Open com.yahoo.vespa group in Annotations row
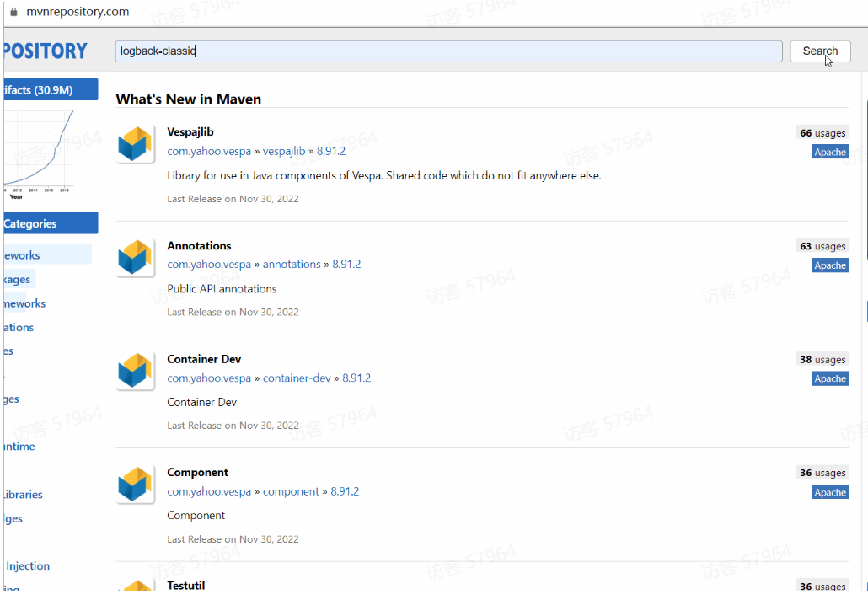This screenshot has width=868, height=600. (x=209, y=265)
